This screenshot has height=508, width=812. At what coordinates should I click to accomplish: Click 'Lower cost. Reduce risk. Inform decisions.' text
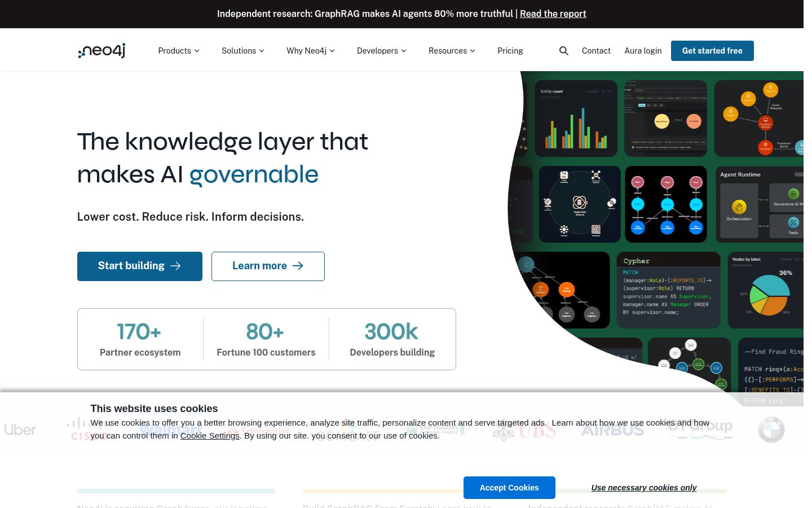tap(191, 217)
